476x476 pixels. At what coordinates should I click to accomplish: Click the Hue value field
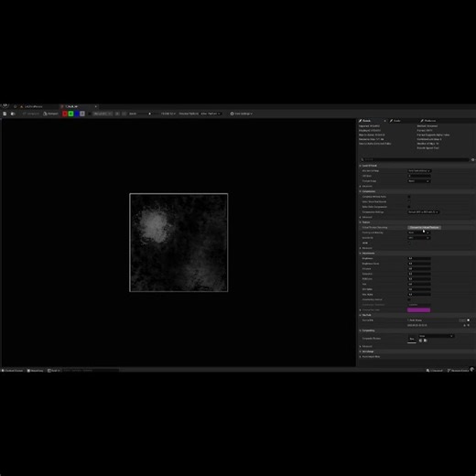point(419,284)
